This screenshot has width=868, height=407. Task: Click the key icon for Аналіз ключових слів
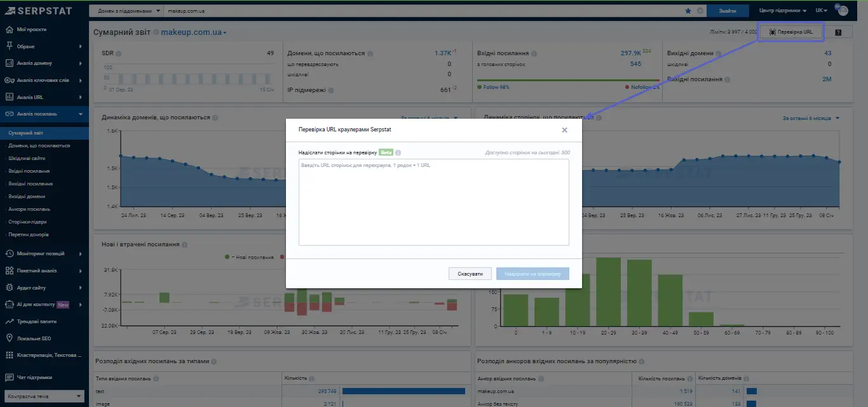tap(9, 80)
